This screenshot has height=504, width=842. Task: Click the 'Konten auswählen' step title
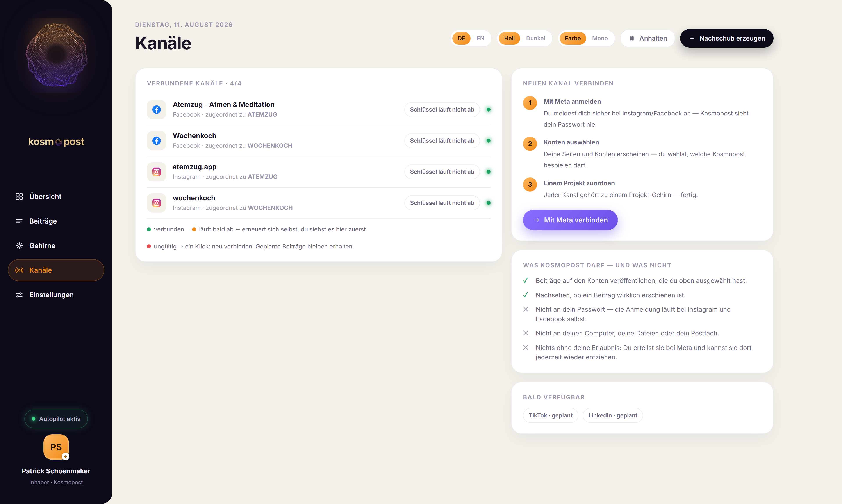(571, 142)
